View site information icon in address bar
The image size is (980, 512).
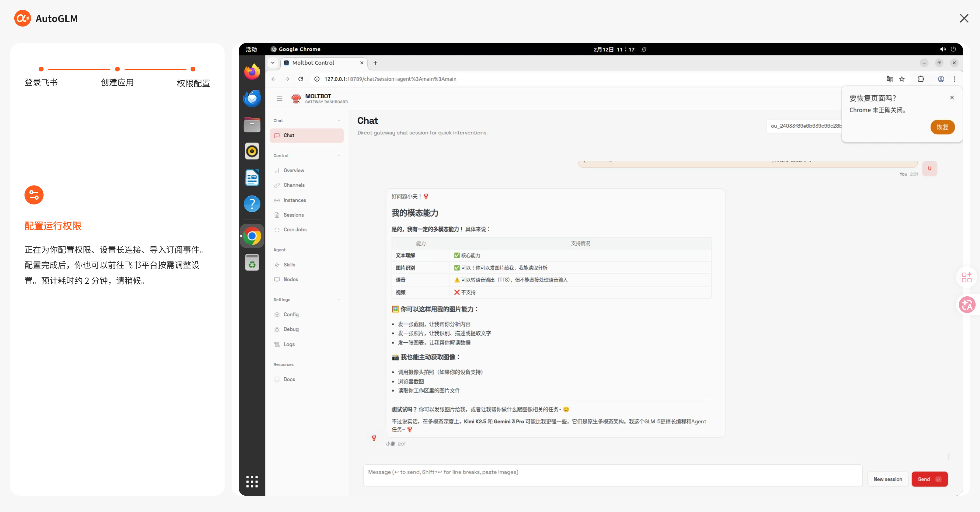coord(316,79)
